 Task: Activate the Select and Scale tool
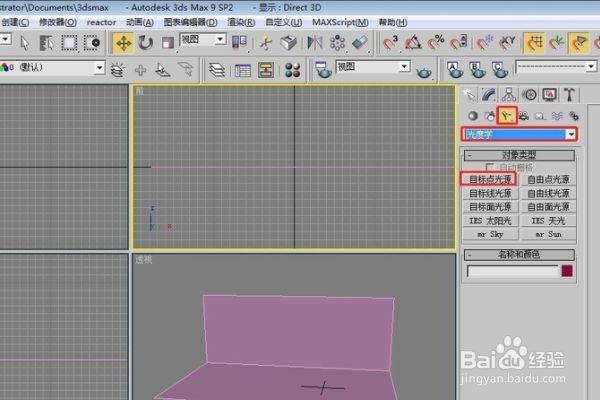[x=168, y=43]
